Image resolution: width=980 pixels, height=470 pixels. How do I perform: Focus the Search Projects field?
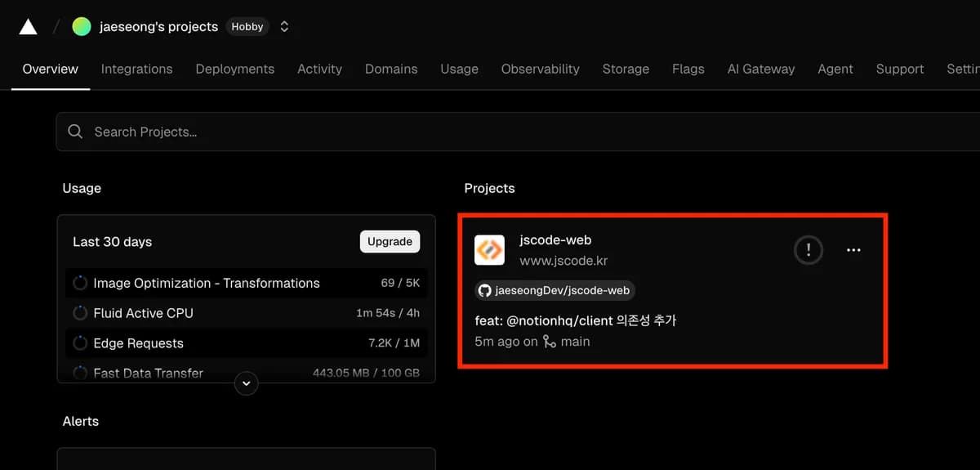click(518, 132)
